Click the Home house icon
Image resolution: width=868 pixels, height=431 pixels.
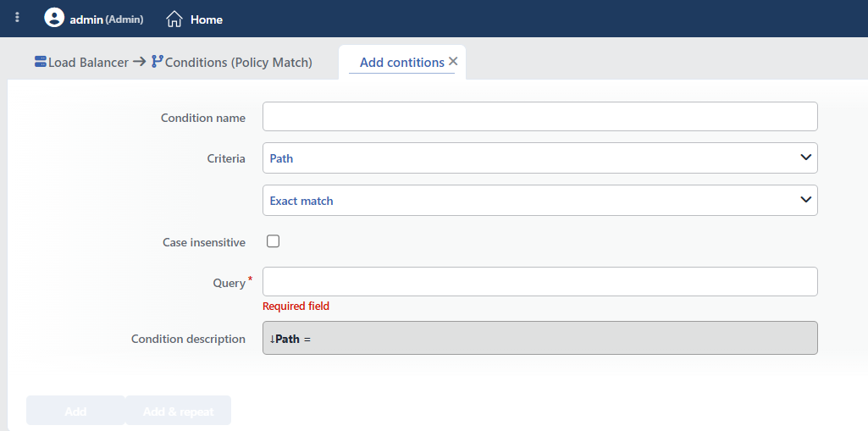click(174, 19)
